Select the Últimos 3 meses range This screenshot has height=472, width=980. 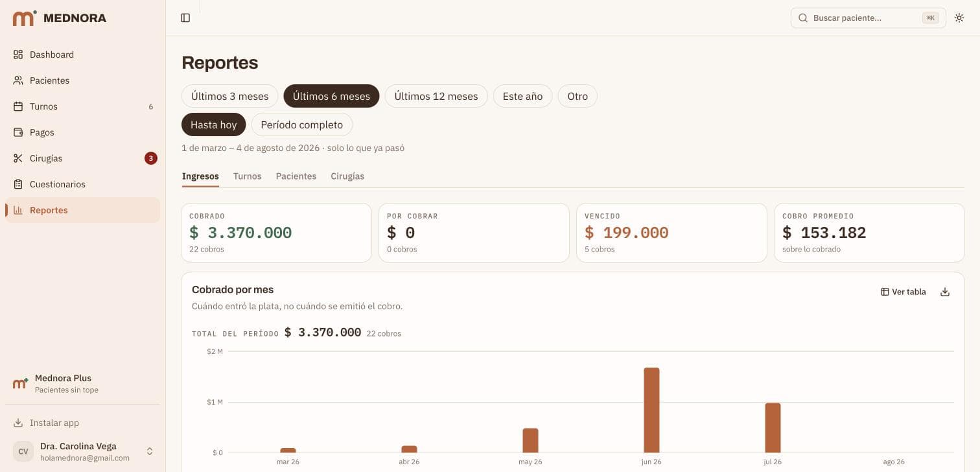(229, 96)
